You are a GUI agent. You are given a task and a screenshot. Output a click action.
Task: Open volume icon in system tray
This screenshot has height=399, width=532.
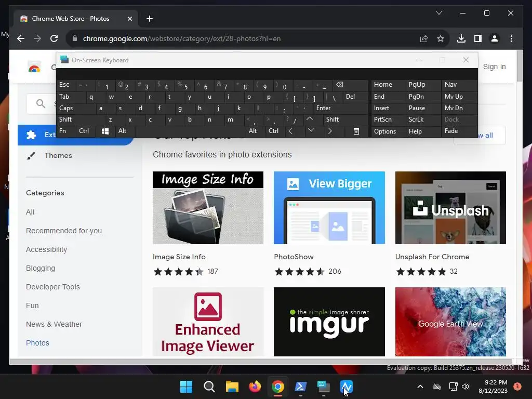(465, 387)
